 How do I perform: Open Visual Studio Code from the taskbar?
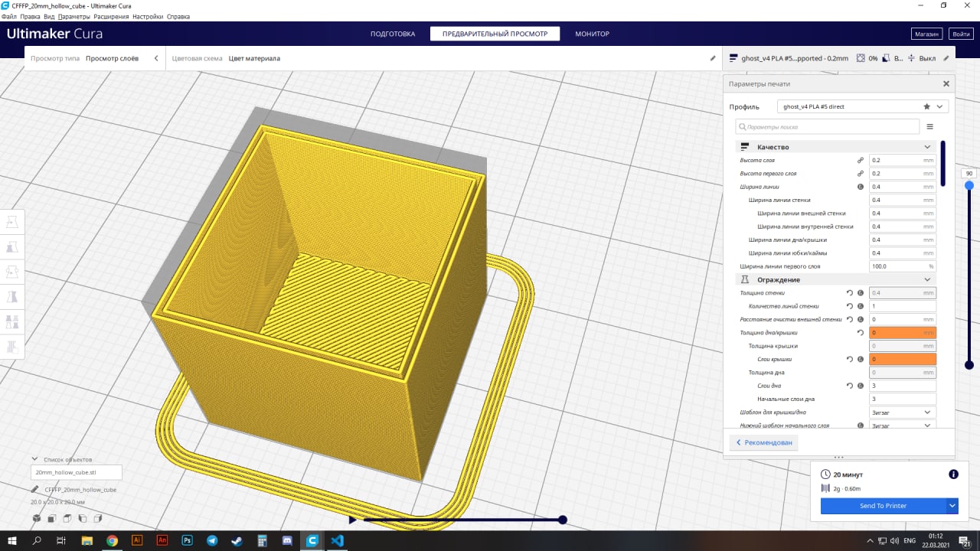[x=337, y=540]
